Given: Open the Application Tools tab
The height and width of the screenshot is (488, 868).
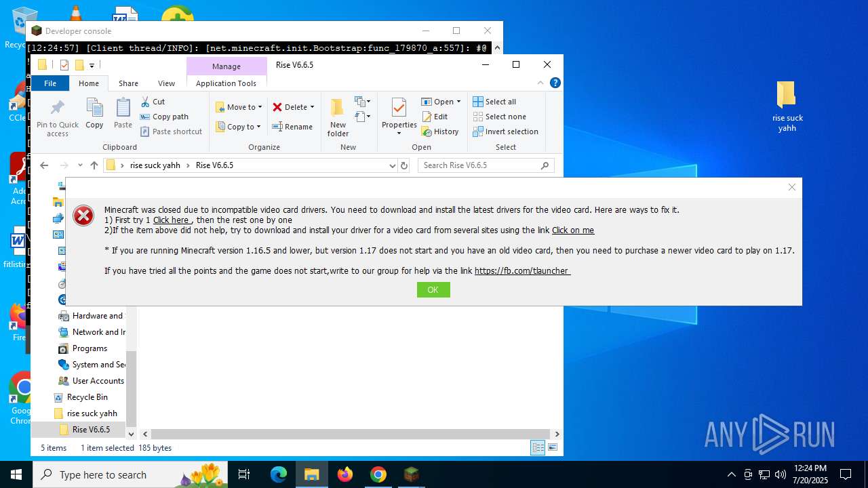Looking at the screenshot, I should click(x=226, y=83).
